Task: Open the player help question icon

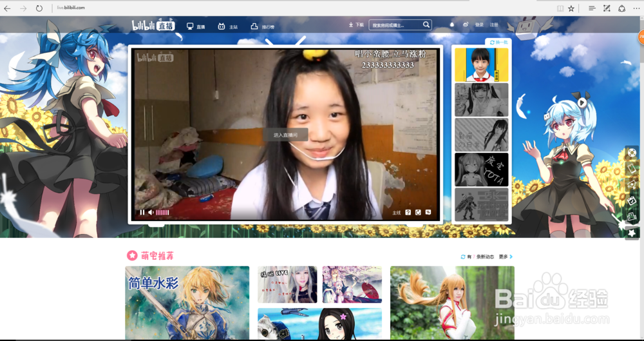Action: [408, 212]
